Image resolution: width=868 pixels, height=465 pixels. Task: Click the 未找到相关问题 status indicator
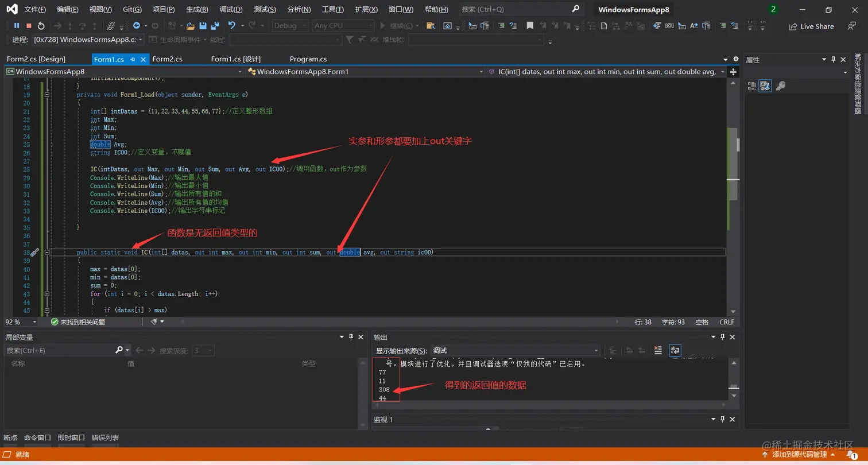(78, 322)
